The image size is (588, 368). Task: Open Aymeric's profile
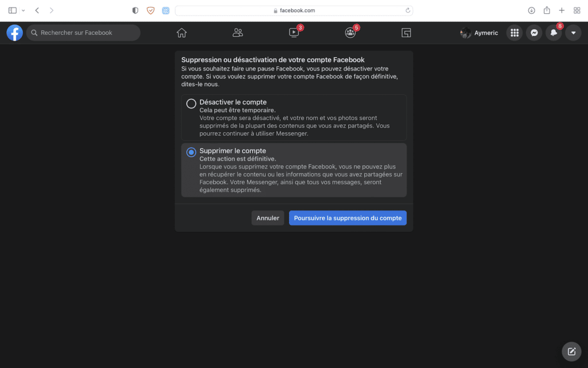pos(479,33)
